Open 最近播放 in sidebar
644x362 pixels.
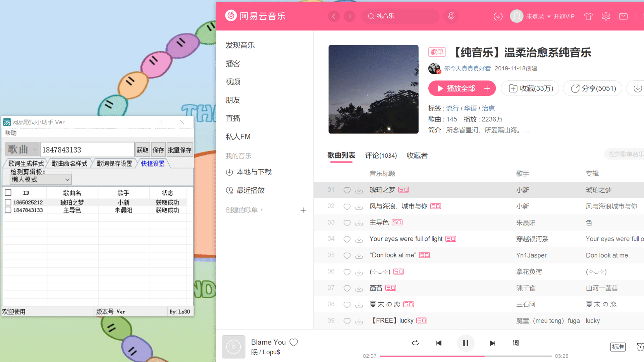(245, 190)
